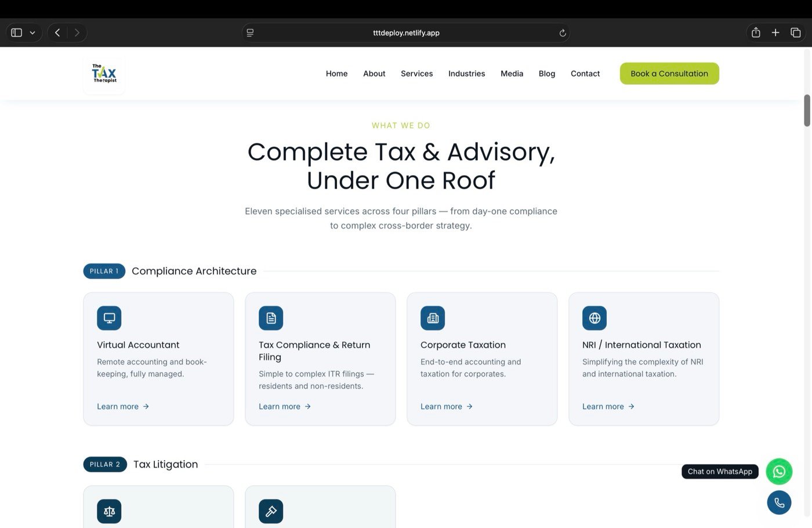Open the Industries navigation item
812x528 pixels.
pyautogui.click(x=466, y=74)
